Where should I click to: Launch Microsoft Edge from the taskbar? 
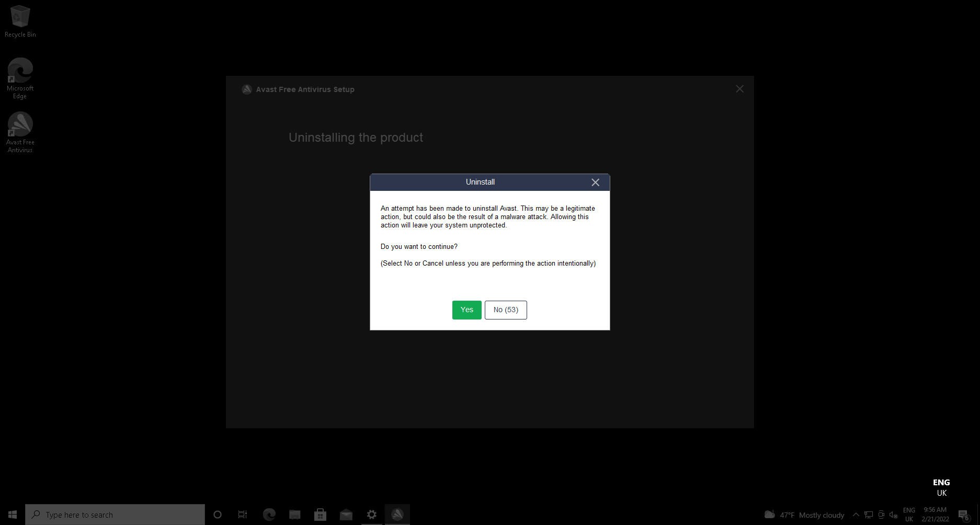pos(269,515)
